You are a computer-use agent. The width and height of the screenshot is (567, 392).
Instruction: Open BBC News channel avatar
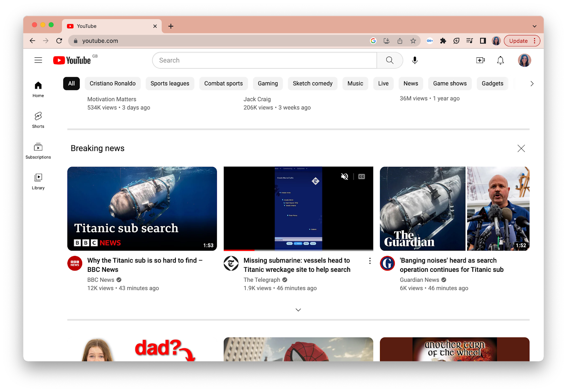click(x=75, y=263)
